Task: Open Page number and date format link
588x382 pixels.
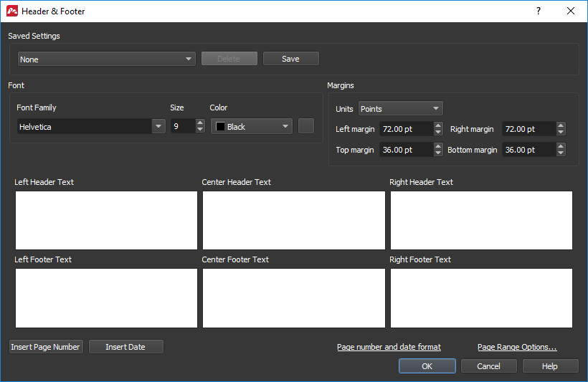Action: click(x=389, y=347)
